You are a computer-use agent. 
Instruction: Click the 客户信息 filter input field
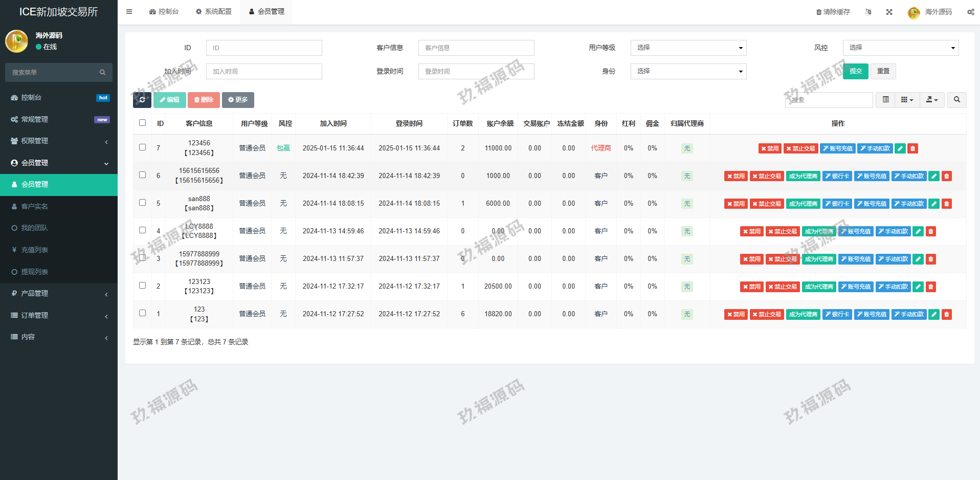[x=476, y=48]
